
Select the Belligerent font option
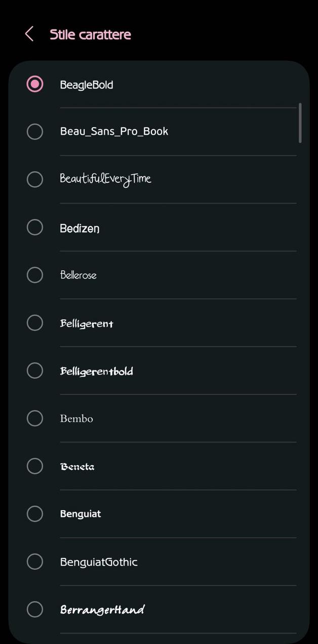point(34,323)
